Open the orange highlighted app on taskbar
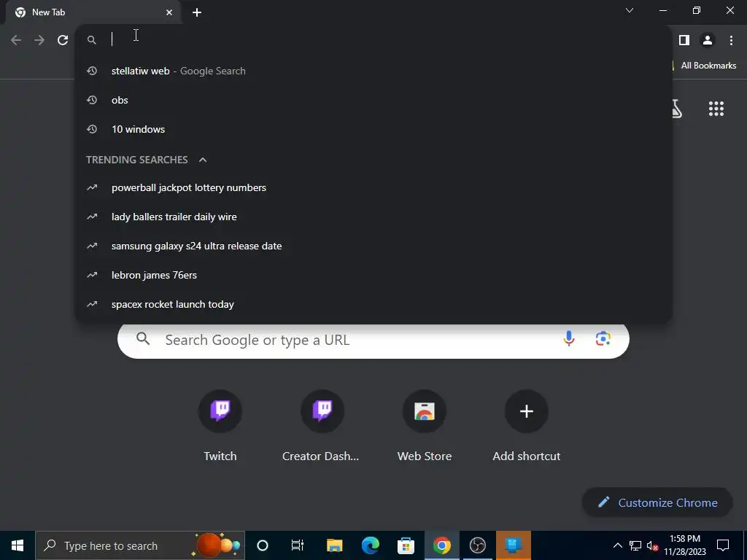Image resolution: width=747 pixels, height=560 pixels. click(513, 545)
